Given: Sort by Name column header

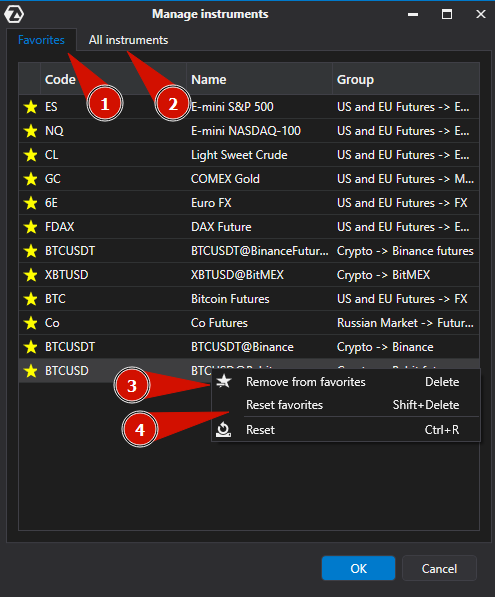Looking at the screenshot, I should (259, 79).
